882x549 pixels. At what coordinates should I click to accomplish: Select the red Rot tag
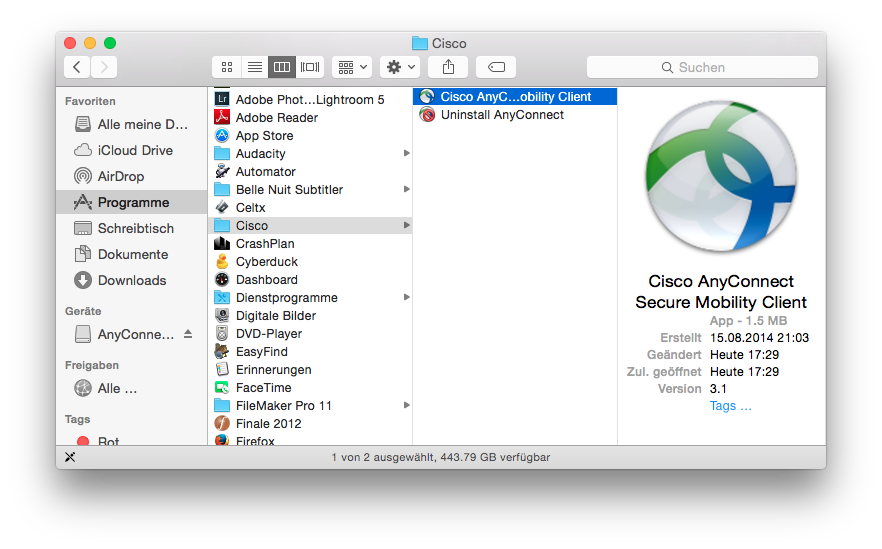point(83,442)
